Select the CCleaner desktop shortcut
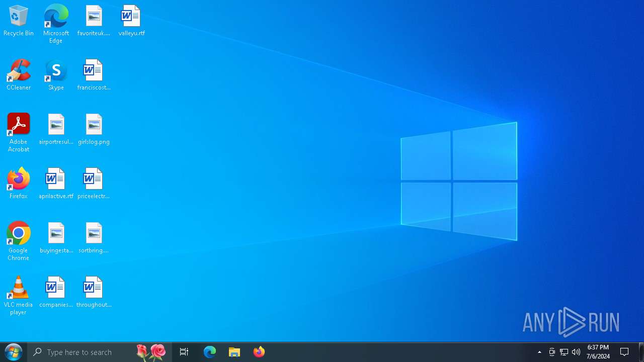This screenshot has width=644, height=362. click(x=19, y=75)
